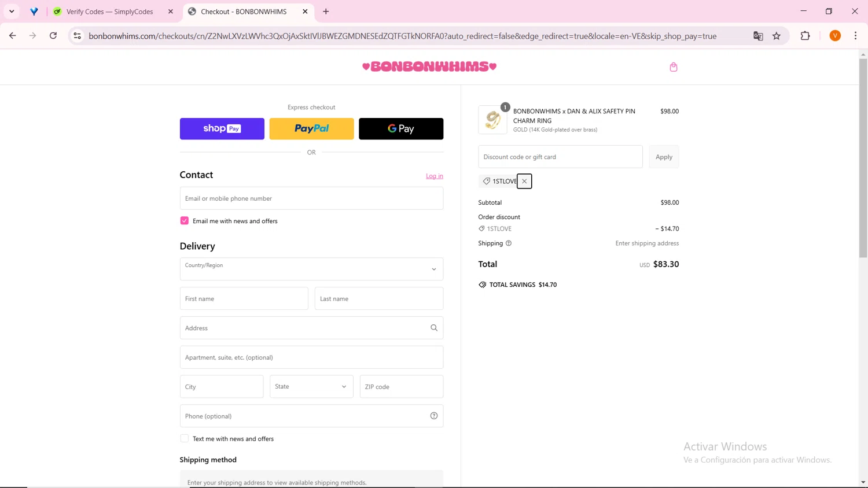Viewport: 868px width, 488px height.
Task: Focus the City field
Action: coord(222,387)
